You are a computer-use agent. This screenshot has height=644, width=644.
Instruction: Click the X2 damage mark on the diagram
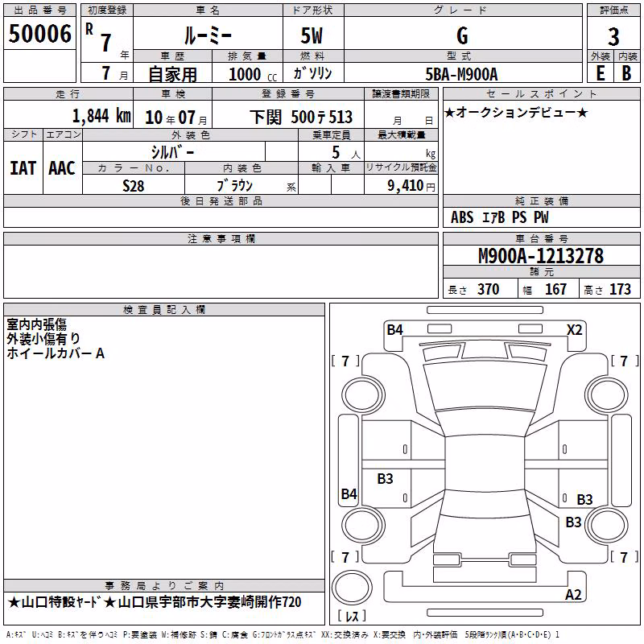pyautogui.click(x=574, y=330)
